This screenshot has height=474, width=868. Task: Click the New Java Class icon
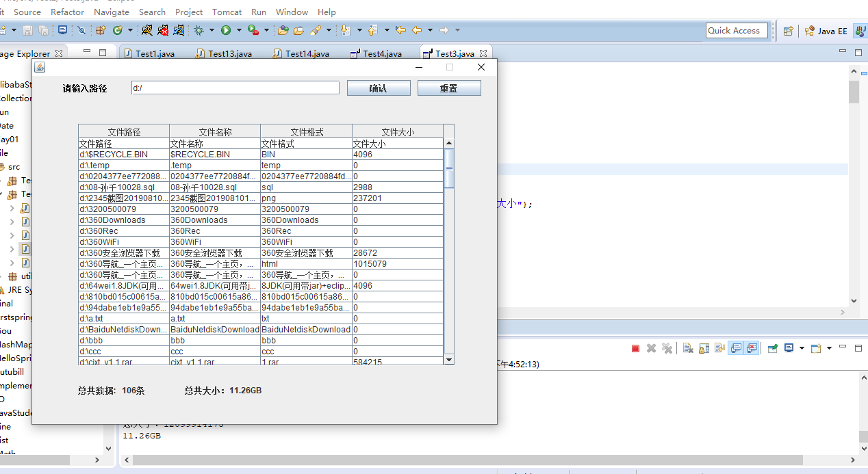coord(118,30)
